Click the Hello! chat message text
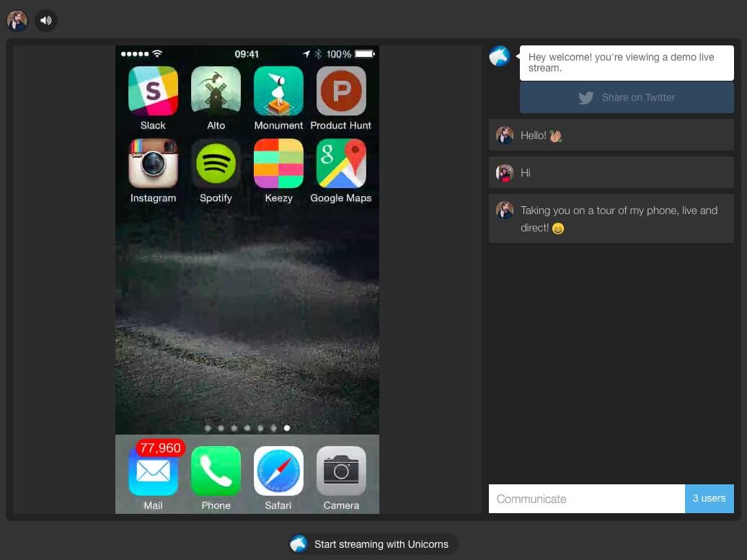 click(533, 135)
